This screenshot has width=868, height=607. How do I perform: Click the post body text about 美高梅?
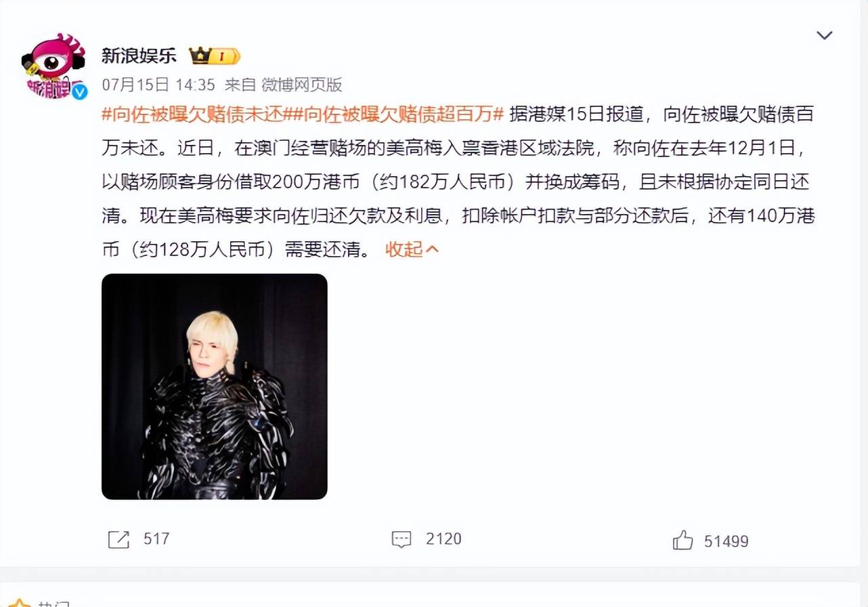458,182
